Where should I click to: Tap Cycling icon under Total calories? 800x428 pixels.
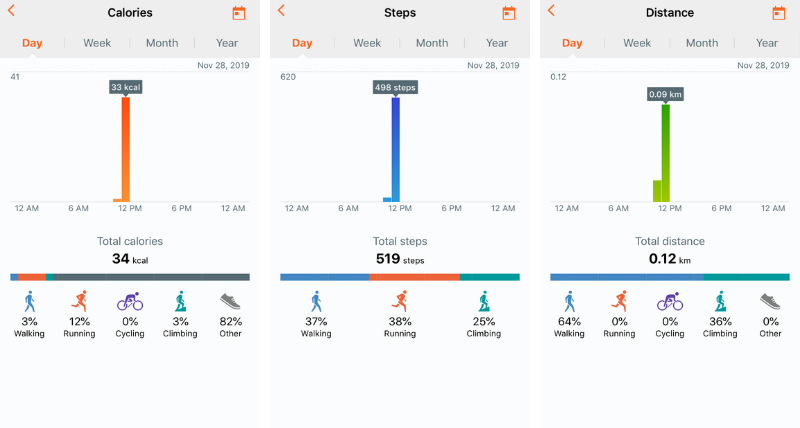pyautogui.click(x=130, y=301)
